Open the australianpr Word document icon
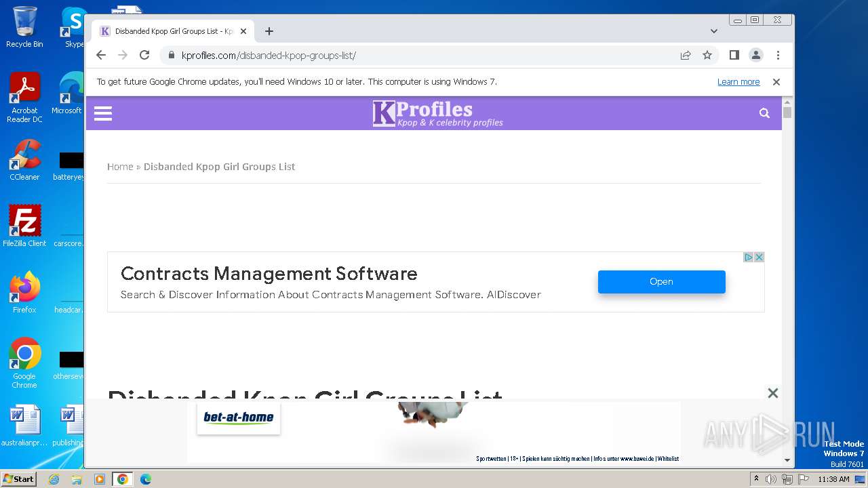Image resolution: width=868 pixels, height=488 pixels. point(24,426)
